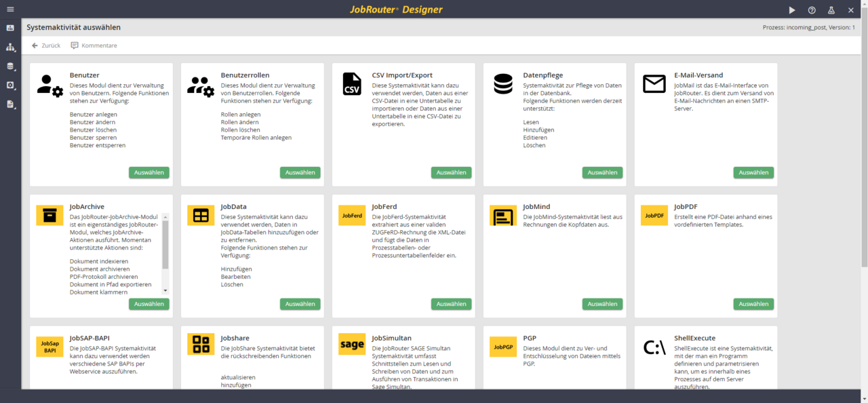Image resolution: width=868 pixels, height=403 pixels.
Task: Start the process with the play icon
Action: 792,10
